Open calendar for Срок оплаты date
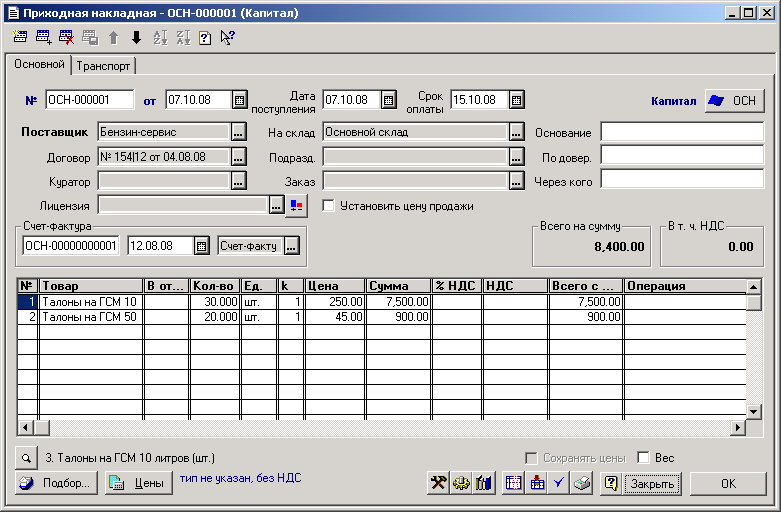 coord(516,100)
